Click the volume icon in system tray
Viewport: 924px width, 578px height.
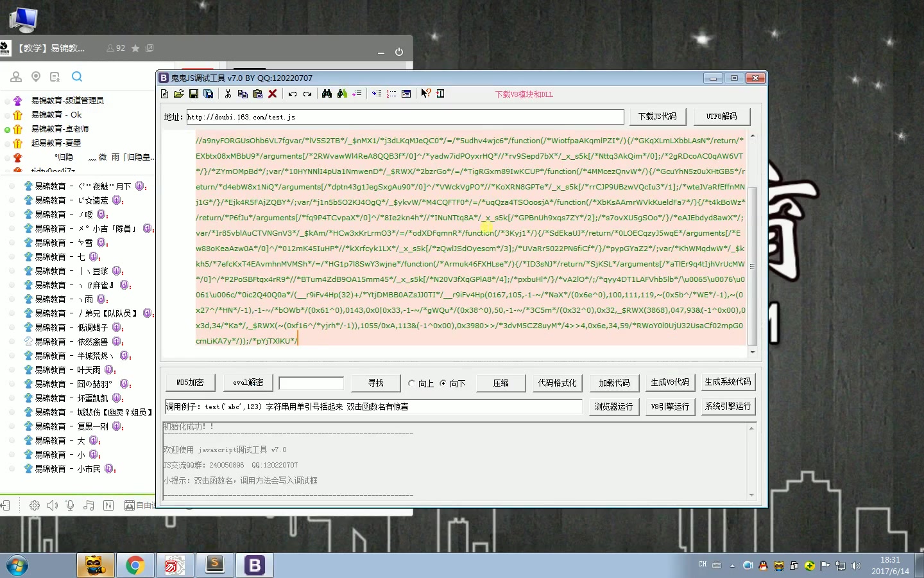coord(855,566)
